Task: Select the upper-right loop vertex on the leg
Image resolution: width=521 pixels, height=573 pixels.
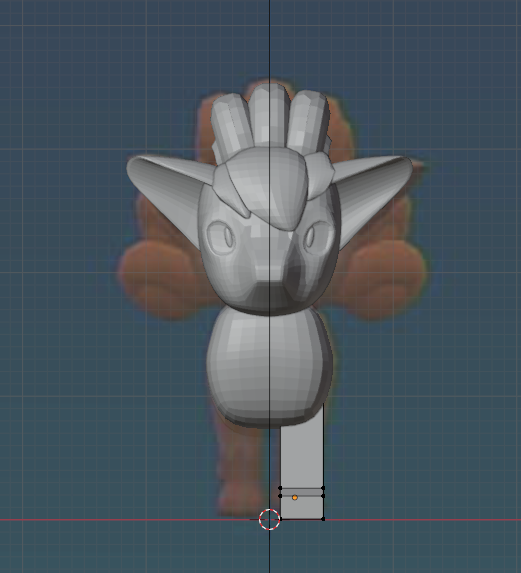Action: point(323,488)
